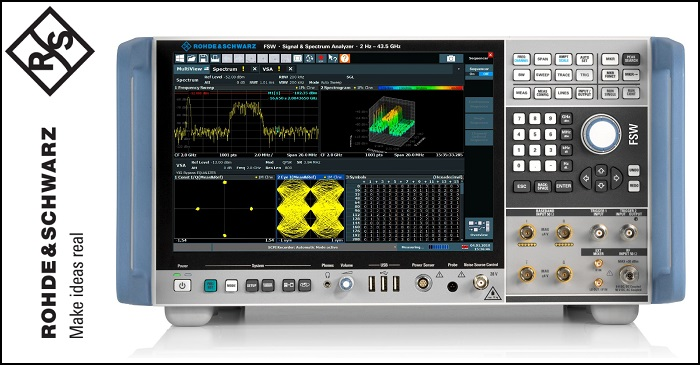Click the tab overflow dropdown arrow

pos(458,69)
